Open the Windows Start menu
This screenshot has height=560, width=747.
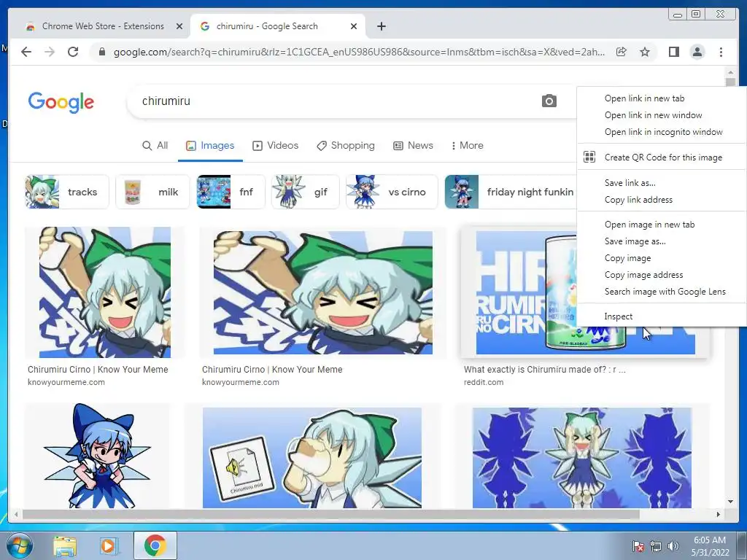pos(19,545)
